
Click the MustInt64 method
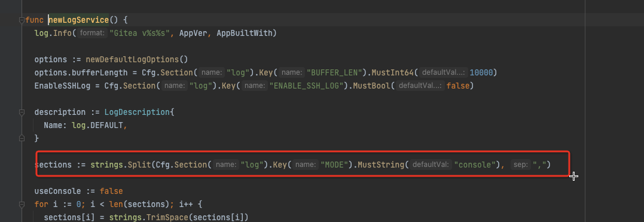pos(392,72)
